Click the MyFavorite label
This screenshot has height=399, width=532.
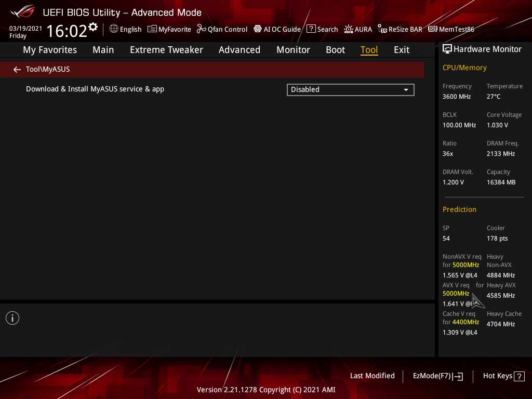[175, 30]
